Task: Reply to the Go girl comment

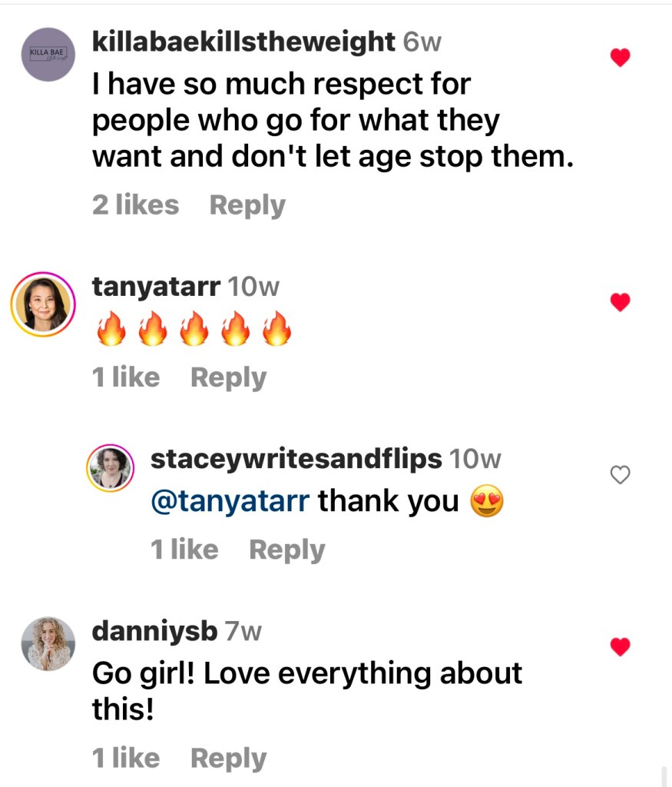Action: pos(228,758)
